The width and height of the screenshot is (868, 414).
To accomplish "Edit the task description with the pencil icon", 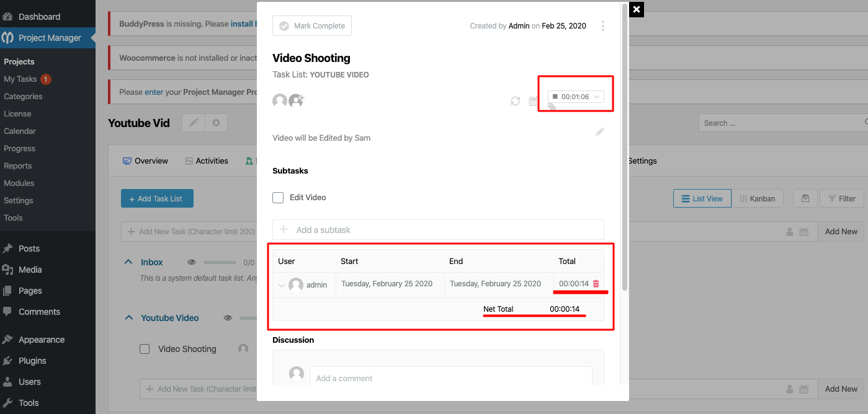I will [x=599, y=131].
